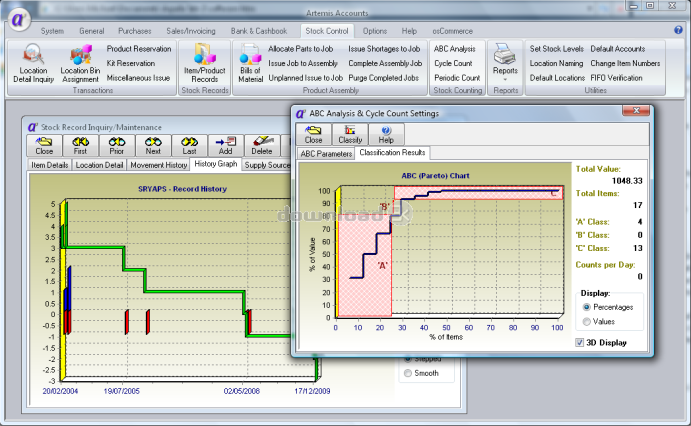Click Cycle Count in ribbon
Screen dimensions: 691x426
click(453, 63)
